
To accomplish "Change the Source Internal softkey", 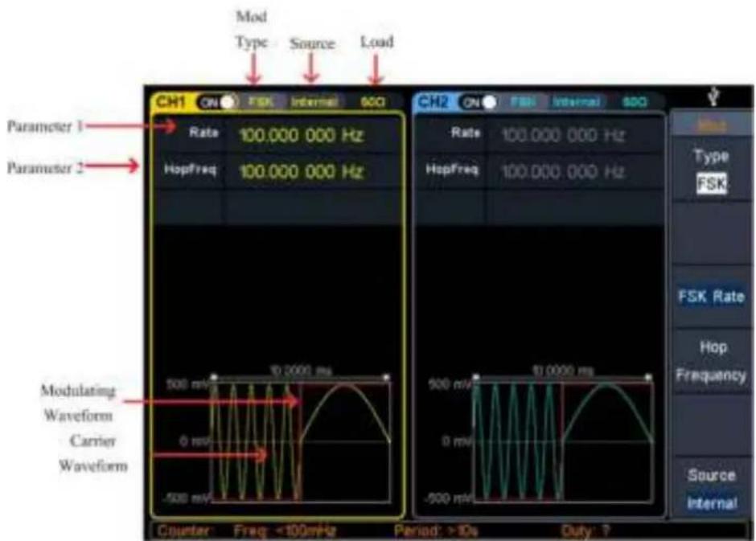I will (712, 489).
